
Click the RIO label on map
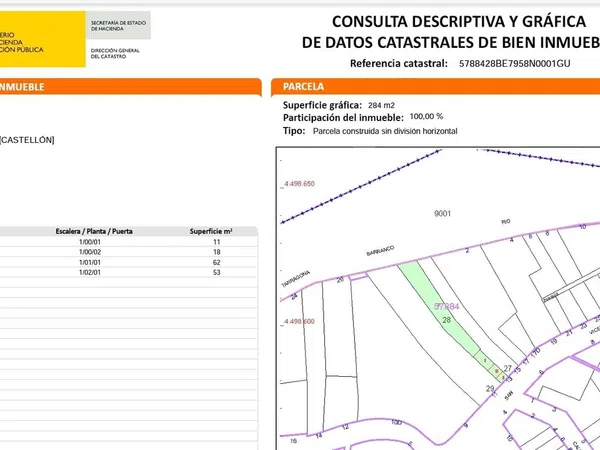505,222
